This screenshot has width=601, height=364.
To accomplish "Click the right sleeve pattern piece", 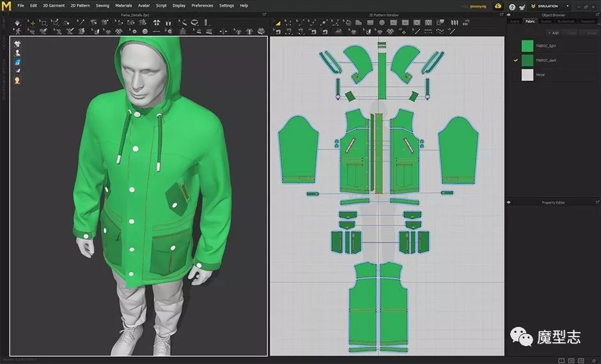I will pyautogui.click(x=458, y=150).
